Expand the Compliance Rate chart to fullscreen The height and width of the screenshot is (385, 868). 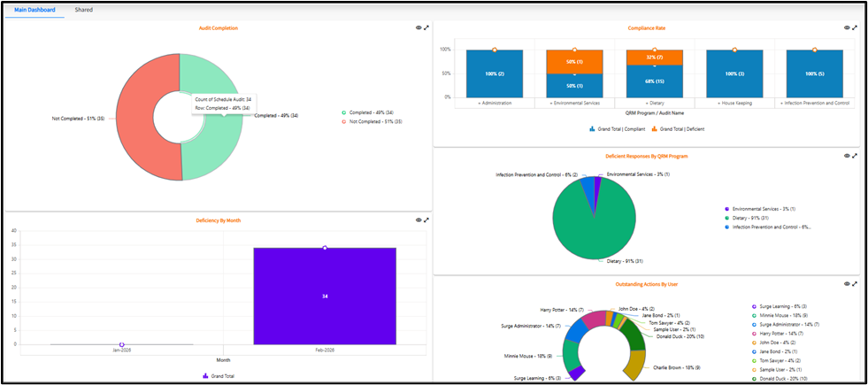coord(855,28)
